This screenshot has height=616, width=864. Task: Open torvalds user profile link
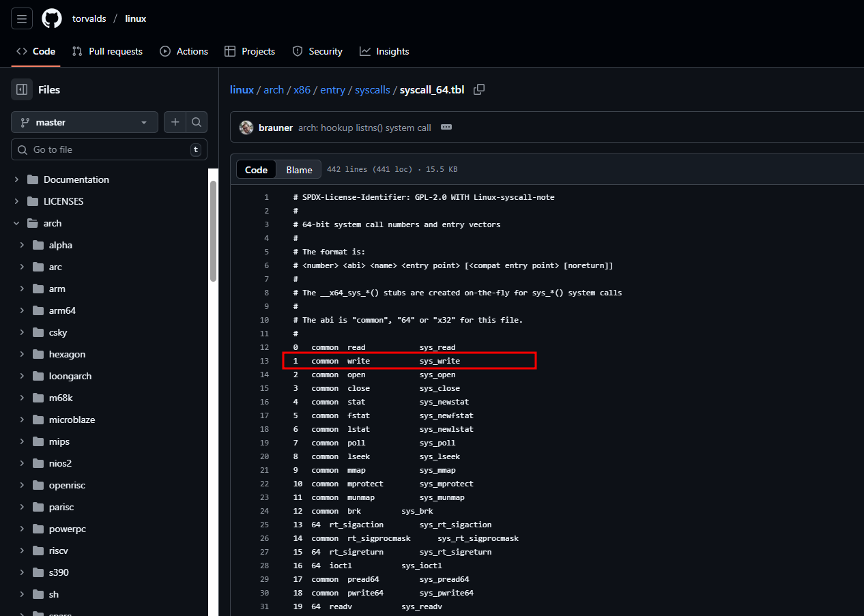[89, 18]
